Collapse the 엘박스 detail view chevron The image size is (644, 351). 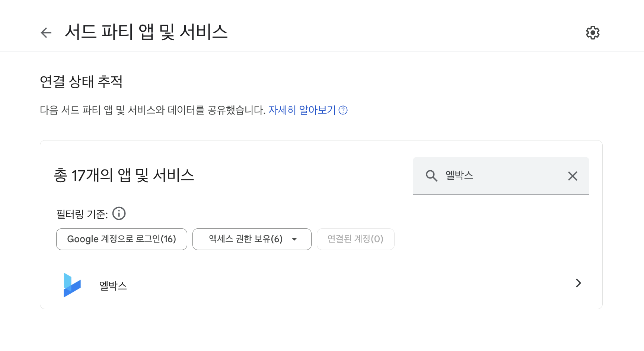tap(578, 283)
